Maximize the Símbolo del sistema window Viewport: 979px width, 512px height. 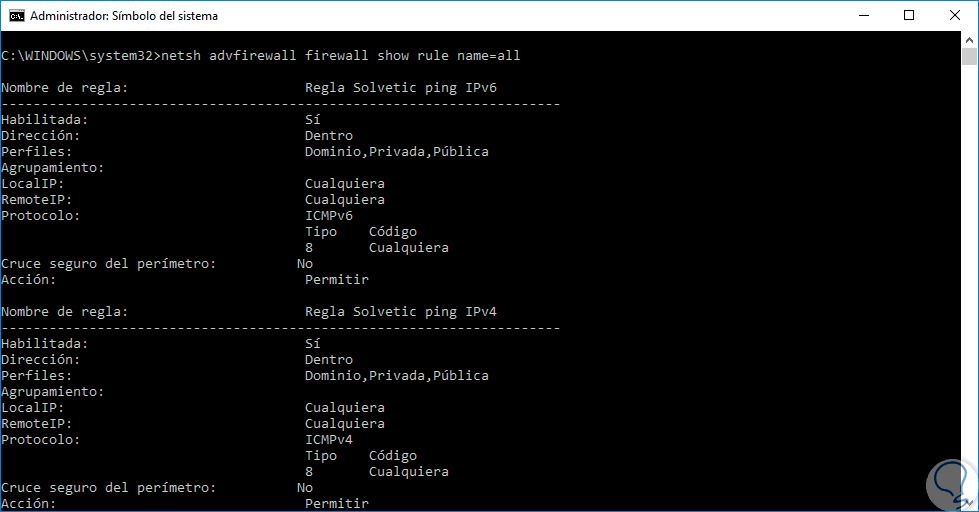(x=908, y=16)
